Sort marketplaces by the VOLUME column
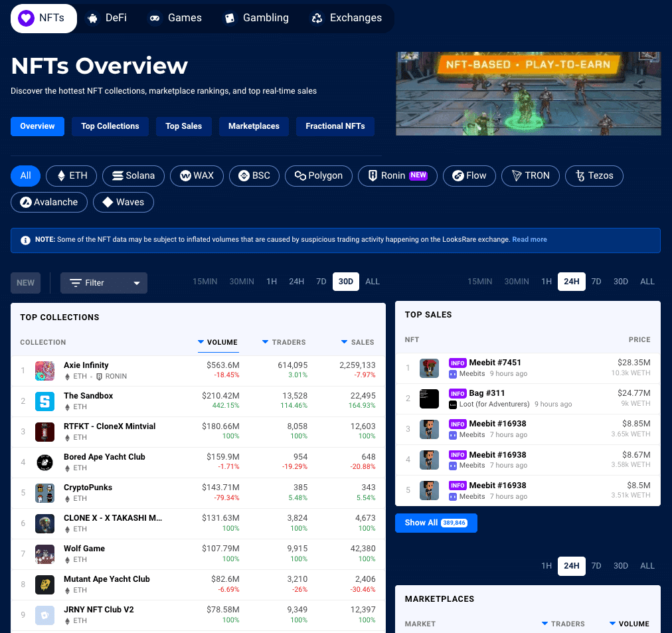This screenshot has height=633, width=672. 630,624
